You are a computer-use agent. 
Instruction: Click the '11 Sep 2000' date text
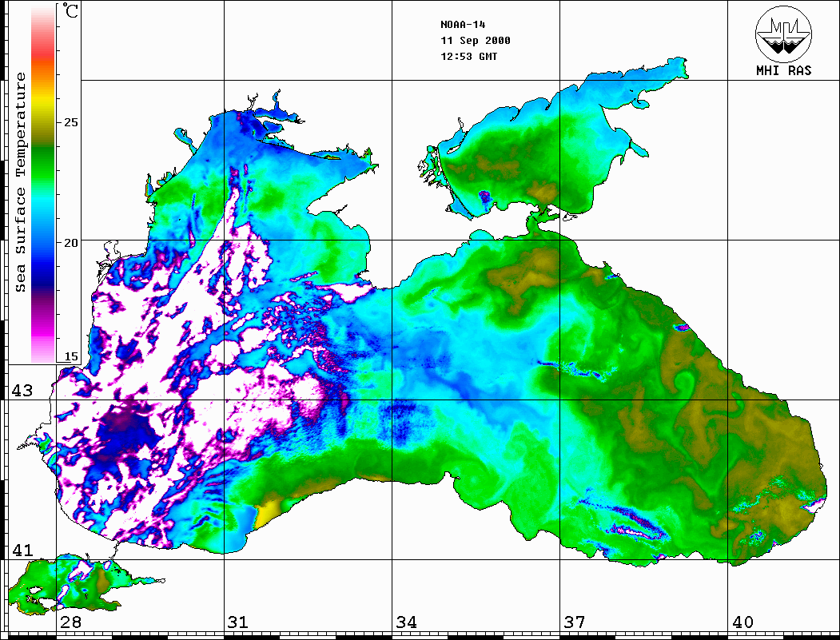(x=476, y=41)
